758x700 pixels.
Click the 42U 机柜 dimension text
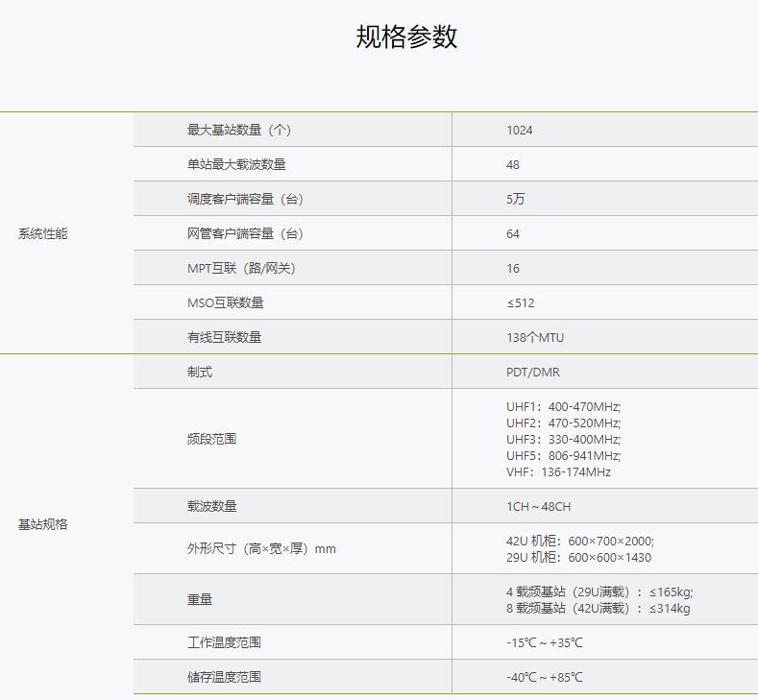click(580, 541)
